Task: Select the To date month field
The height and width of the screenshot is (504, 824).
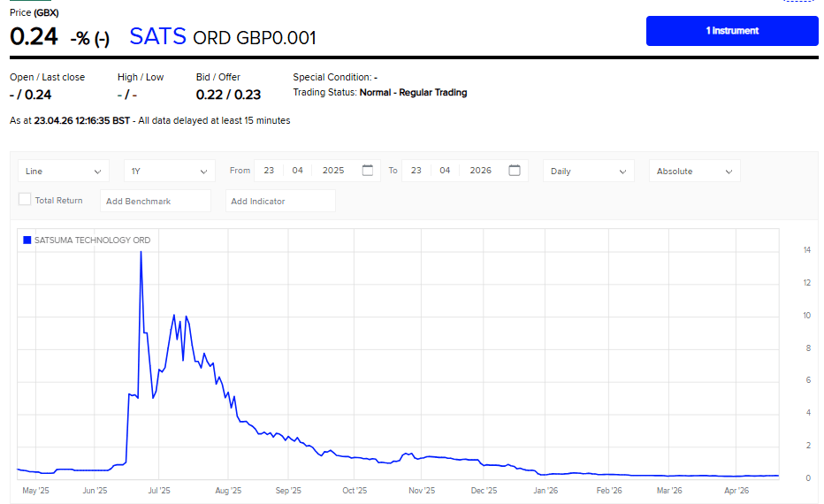Action: [446, 171]
